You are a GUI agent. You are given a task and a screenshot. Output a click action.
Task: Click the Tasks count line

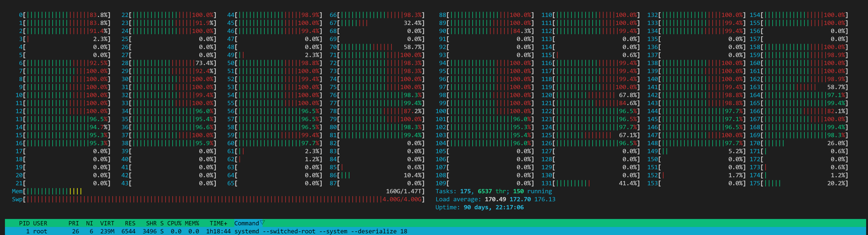pos(493,191)
